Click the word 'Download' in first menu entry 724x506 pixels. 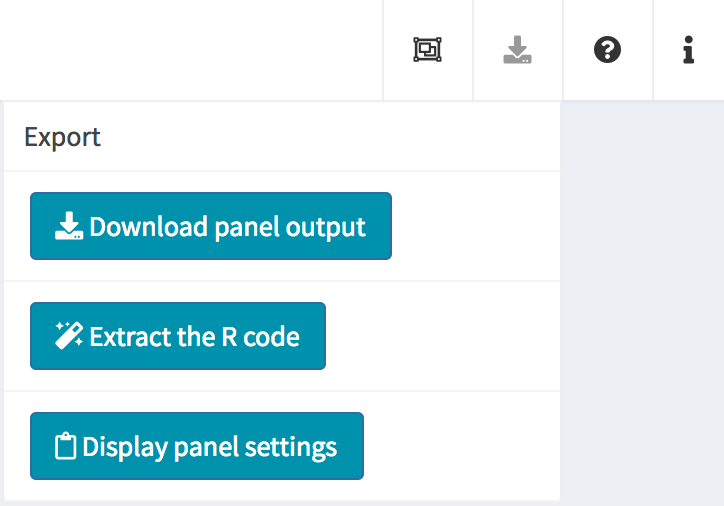tap(149, 227)
